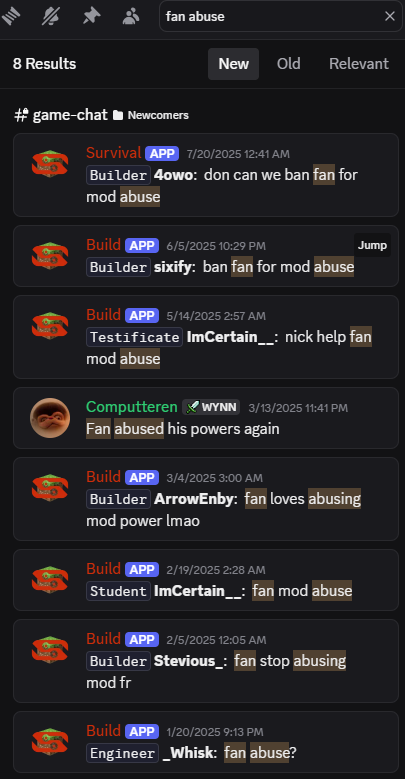Toggle the notification bell mute icon

coord(50,16)
